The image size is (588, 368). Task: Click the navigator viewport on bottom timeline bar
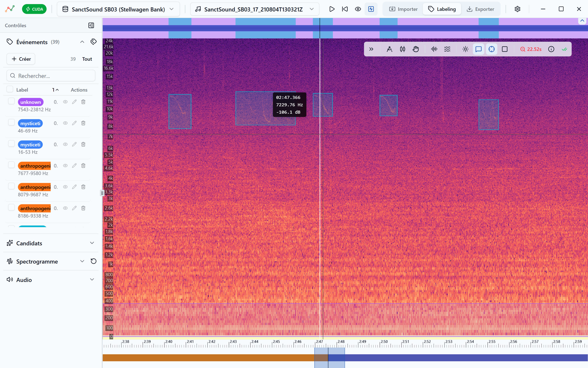click(x=329, y=357)
